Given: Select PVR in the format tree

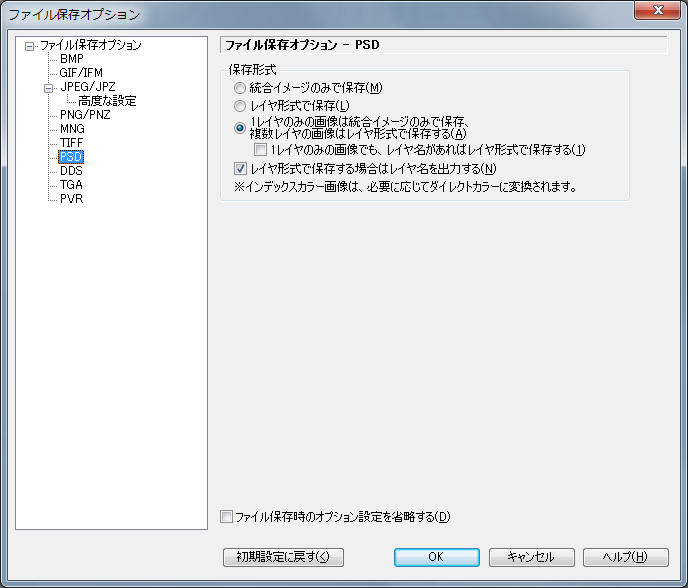Looking at the screenshot, I should coord(72,199).
